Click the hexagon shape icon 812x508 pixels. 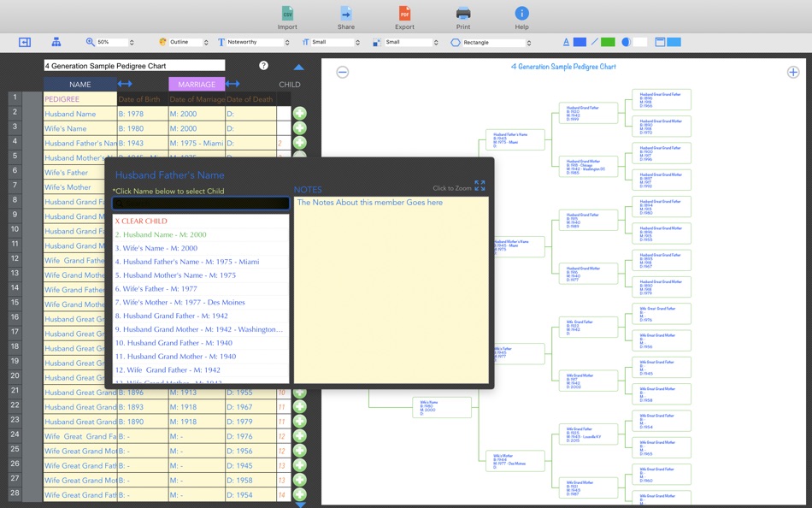pos(456,43)
